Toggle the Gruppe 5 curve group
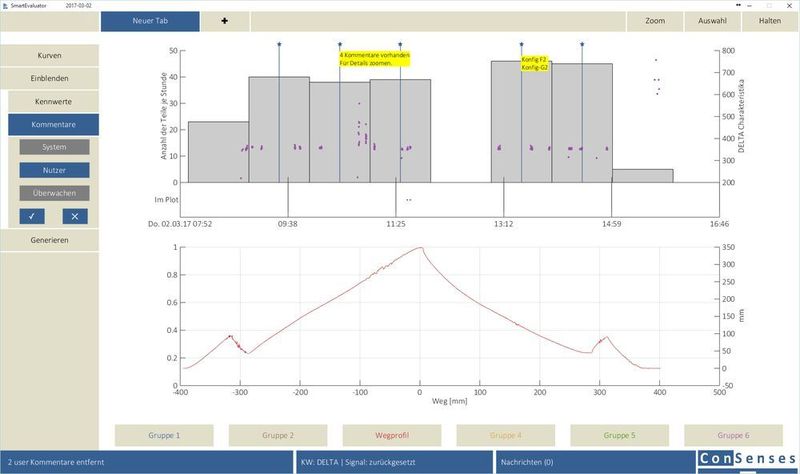 [619, 435]
